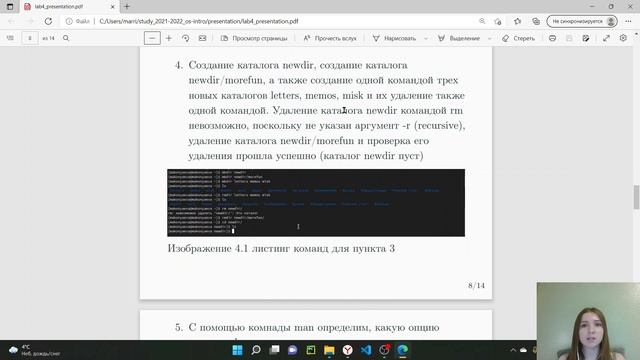This screenshot has height=360, width=640.
Task: Open PDF viewer settings gear
Action: pos(623,38)
